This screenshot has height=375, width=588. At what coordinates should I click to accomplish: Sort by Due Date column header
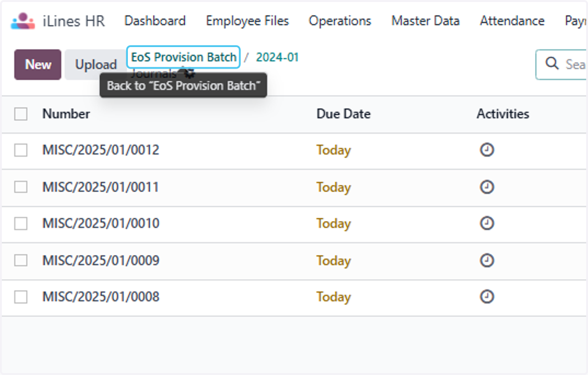click(343, 114)
